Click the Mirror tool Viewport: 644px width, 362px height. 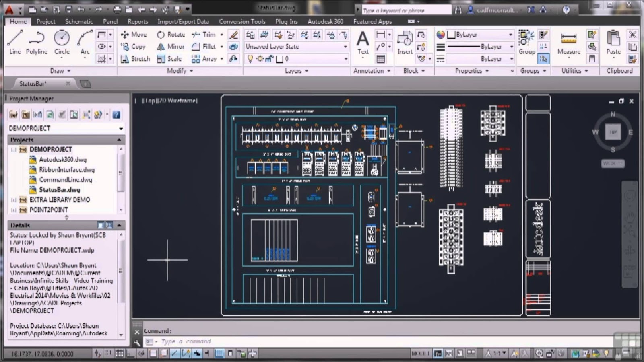170,47
